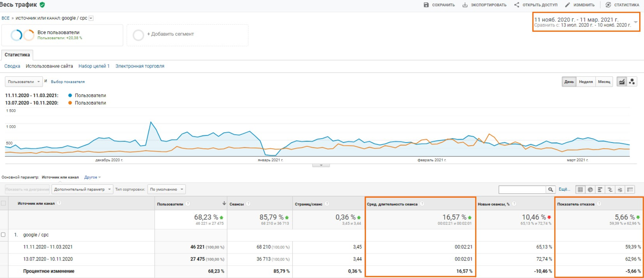
Task: Set chart granularity to Неделя
Action: click(586, 82)
